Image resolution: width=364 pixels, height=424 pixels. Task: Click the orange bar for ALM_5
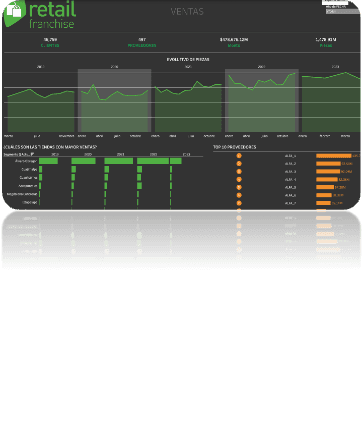pos(325,187)
